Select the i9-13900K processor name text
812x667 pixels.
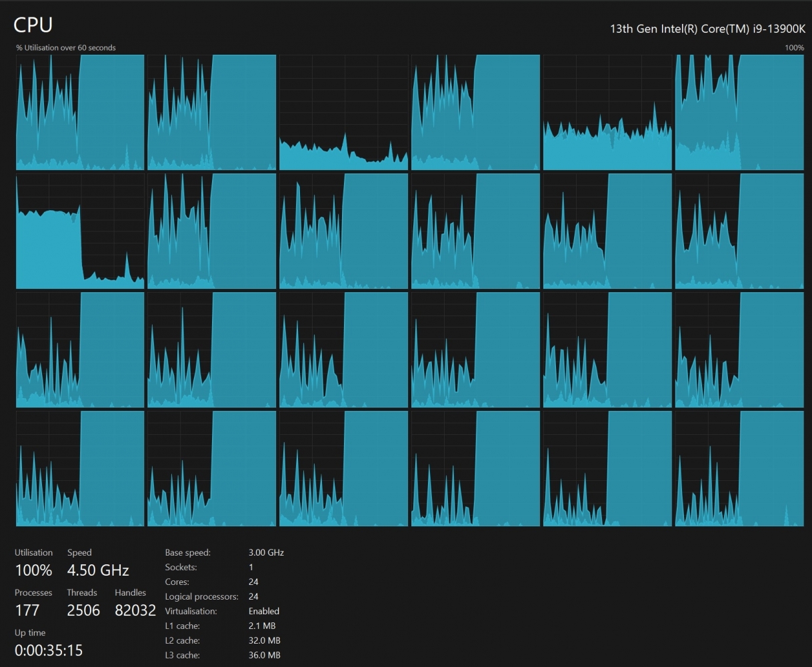click(708, 29)
